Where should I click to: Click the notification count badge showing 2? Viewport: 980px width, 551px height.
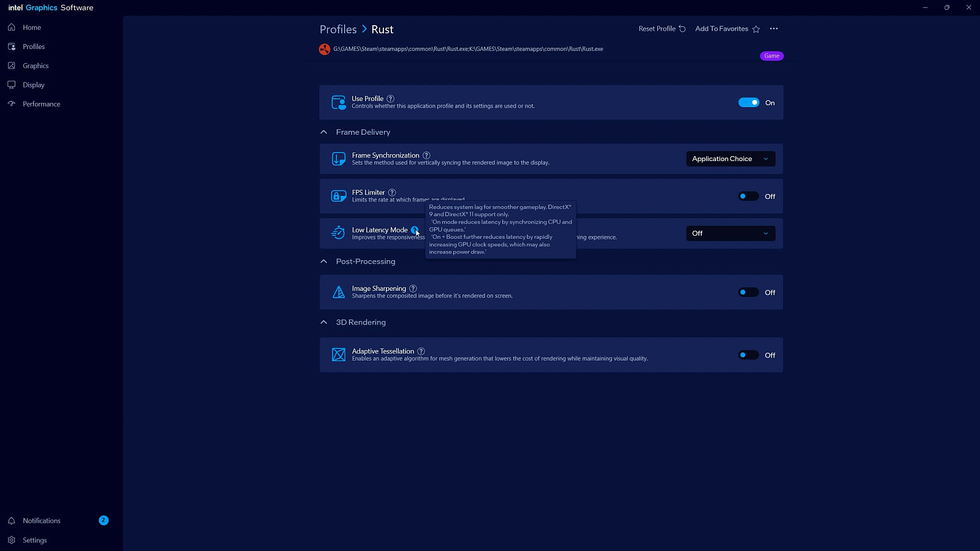104,520
